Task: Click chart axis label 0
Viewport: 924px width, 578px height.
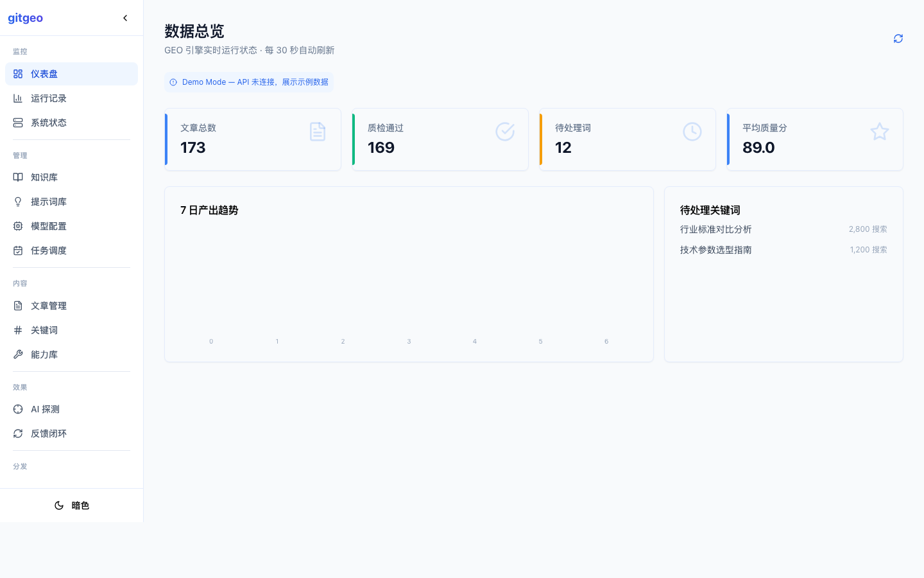Action: click(x=211, y=342)
